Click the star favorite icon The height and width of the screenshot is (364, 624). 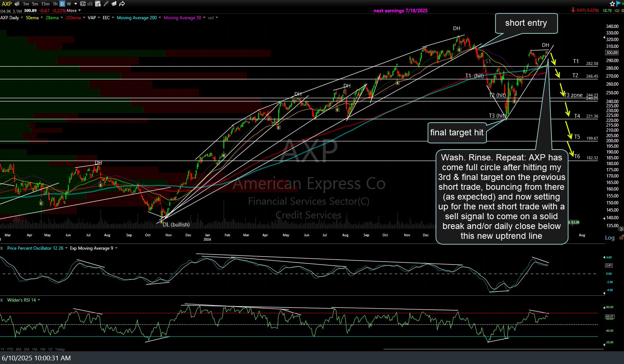pyautogui.click(x=612, y=4)
